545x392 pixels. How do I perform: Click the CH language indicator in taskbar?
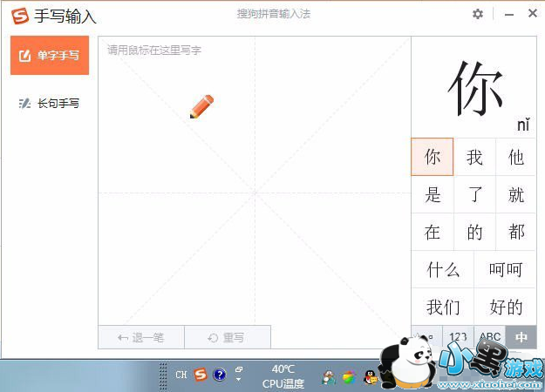[x=181, y=375]
